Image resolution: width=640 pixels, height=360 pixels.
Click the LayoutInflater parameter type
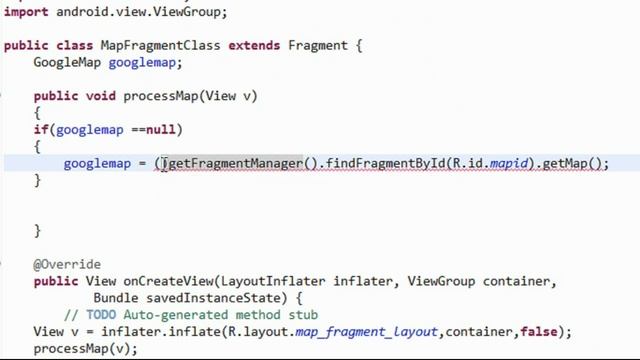(273, 281)
